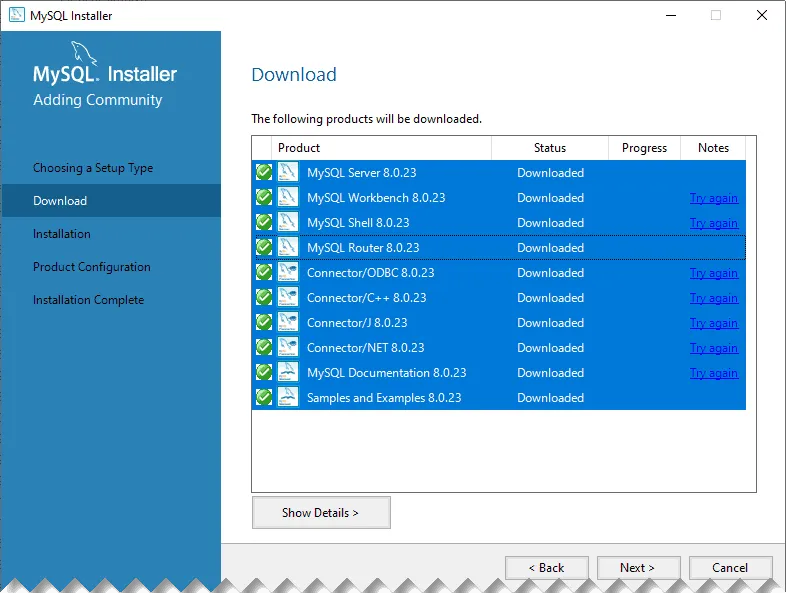Click the green checkmark for MySQL Workbench 8.0.23
Screen dimensions: 786x593
pyautogui.click(x=264, y=197)
